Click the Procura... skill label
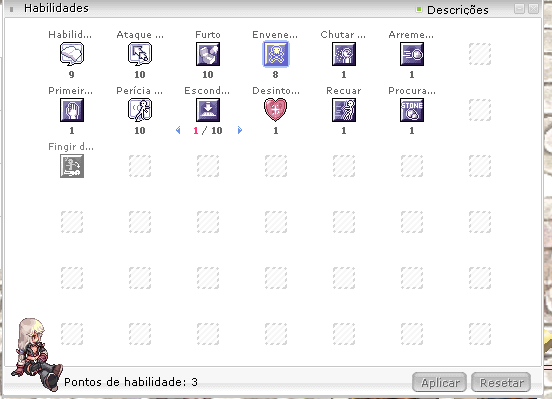The height and width of the screenshot is (399, 552). (x=412, y=91)
